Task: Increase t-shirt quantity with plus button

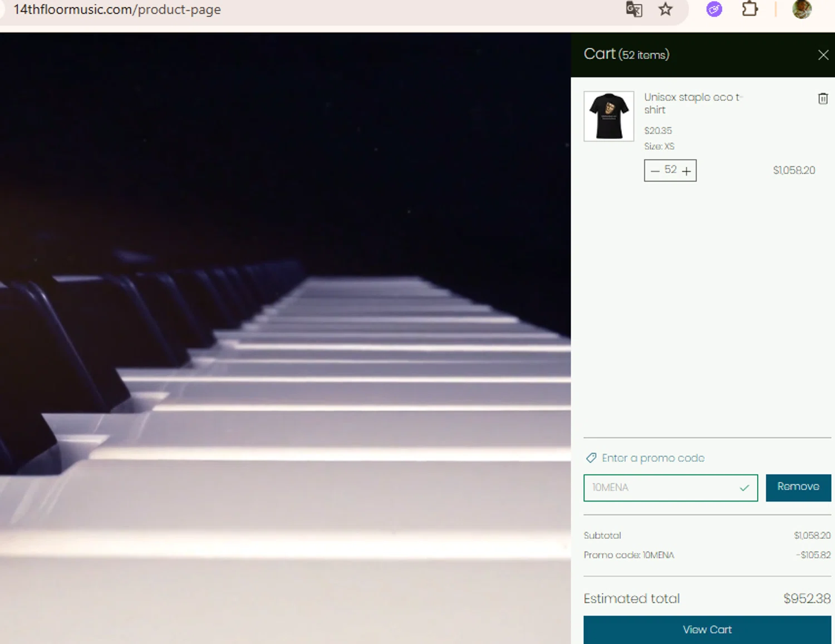Action: (686, 171)
